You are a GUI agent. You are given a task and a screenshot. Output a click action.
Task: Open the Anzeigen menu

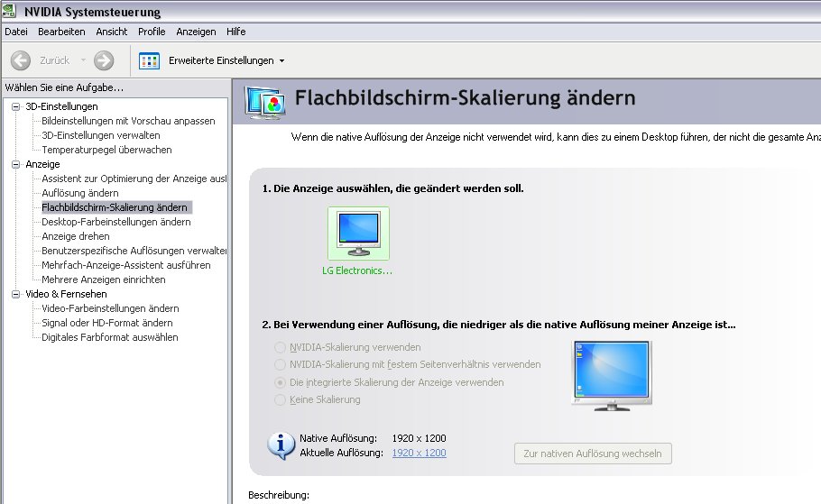tap(196, 32)
